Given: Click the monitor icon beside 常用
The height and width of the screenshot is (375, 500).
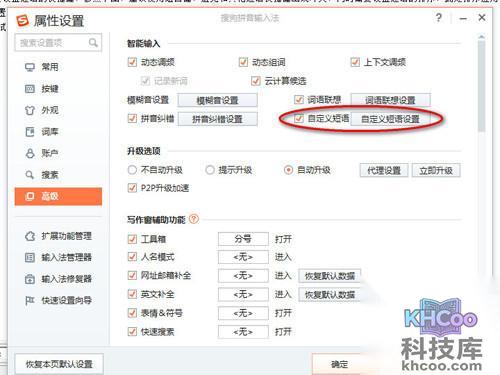Looking at the screenshot, I should pyautogui.click(x=30, y=67).
